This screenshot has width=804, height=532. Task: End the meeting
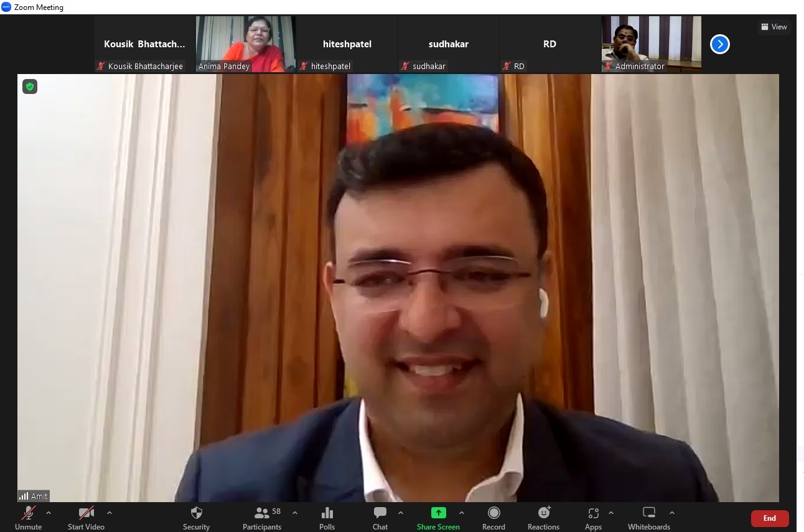[x=770, y=518]
